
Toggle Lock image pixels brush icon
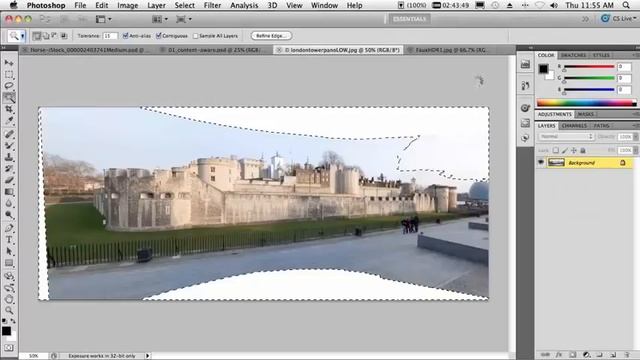click(x=564, y=151)
